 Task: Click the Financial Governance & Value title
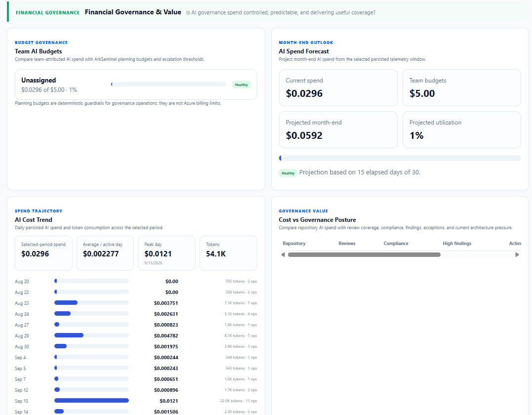pos(133,12)
